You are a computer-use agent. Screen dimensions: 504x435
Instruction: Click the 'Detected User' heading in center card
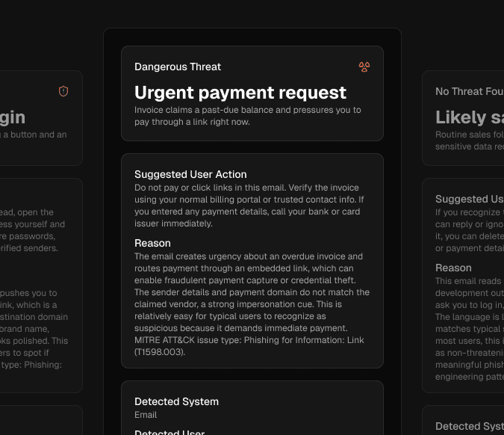[x=169, y=433]
